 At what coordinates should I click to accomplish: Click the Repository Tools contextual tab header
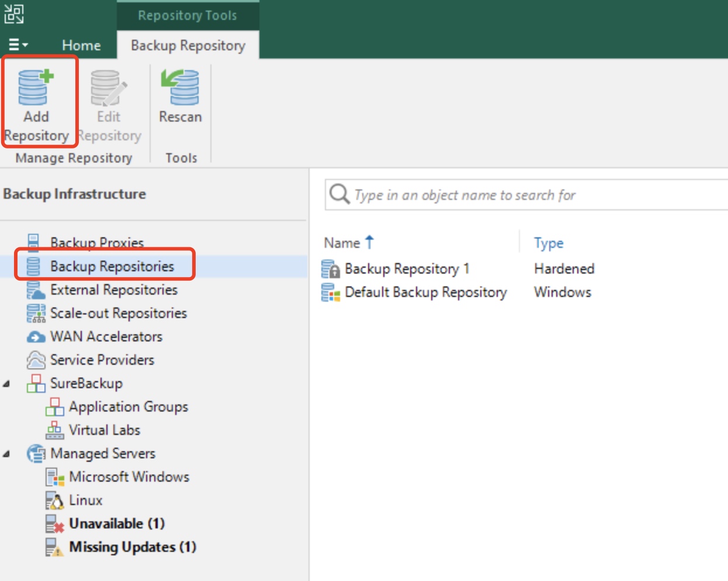pos(188,15)
